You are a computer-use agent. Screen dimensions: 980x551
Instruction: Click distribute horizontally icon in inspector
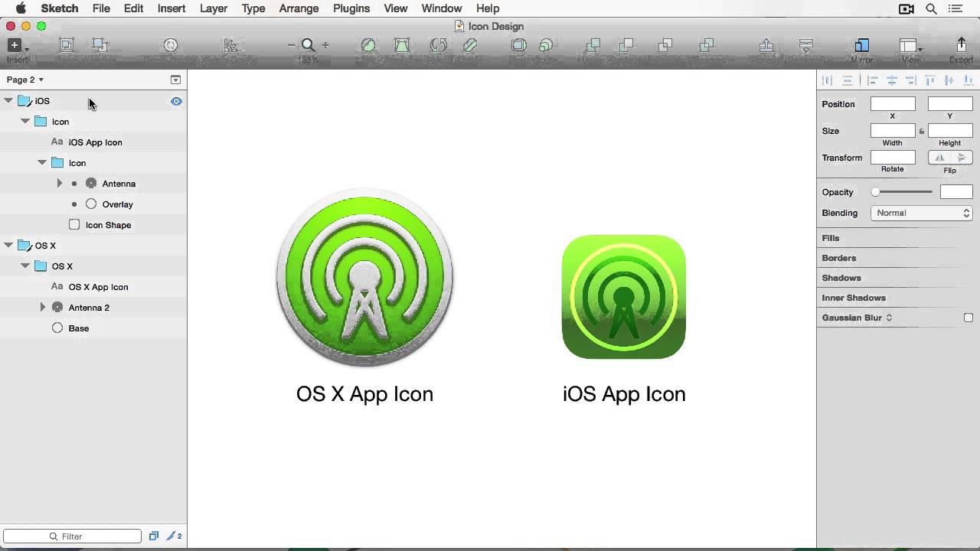coord(827,80)
